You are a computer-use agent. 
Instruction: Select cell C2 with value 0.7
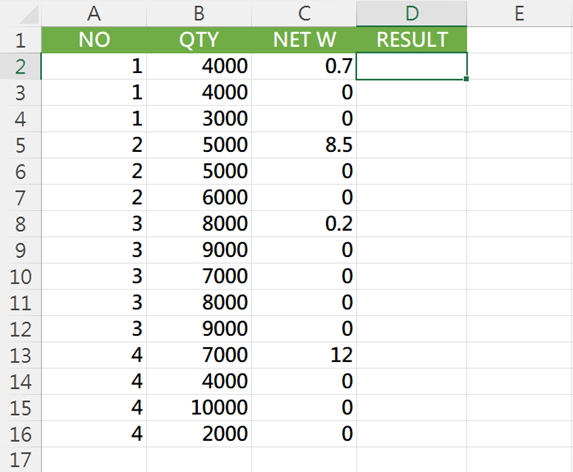coord(304,66)
